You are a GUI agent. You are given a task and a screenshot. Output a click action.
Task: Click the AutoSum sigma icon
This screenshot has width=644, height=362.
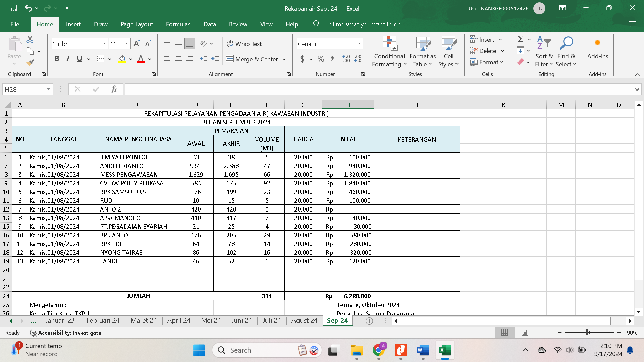coord(521,39)
